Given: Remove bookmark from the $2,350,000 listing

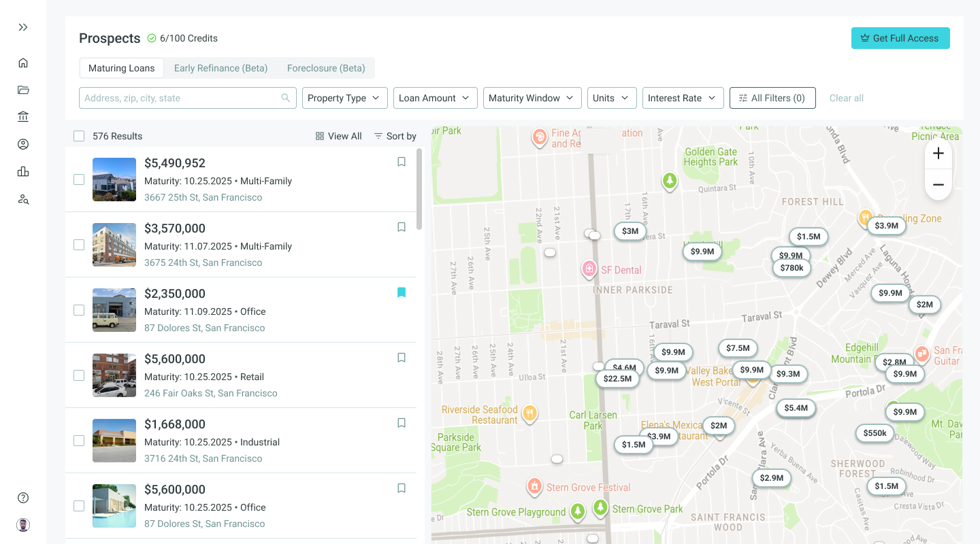Looking at the screenshot, I should pyautogui.click(x=402, y=292).
